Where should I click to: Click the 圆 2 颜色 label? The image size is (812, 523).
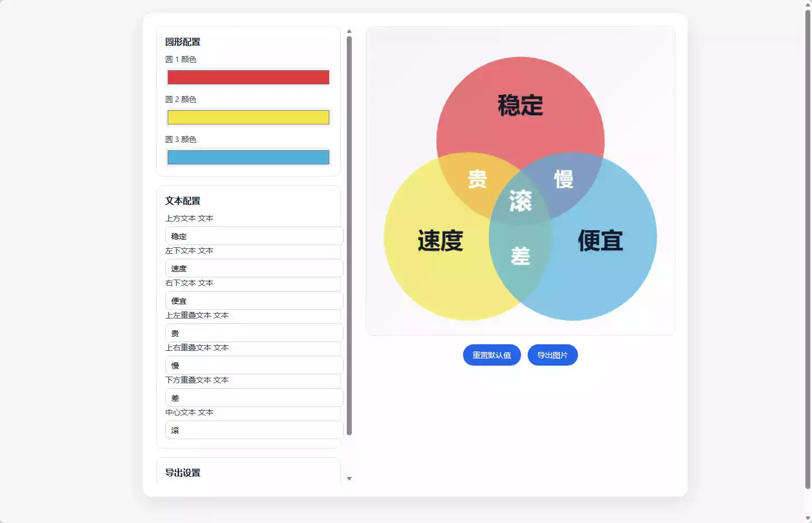click(x=181, y=99)
